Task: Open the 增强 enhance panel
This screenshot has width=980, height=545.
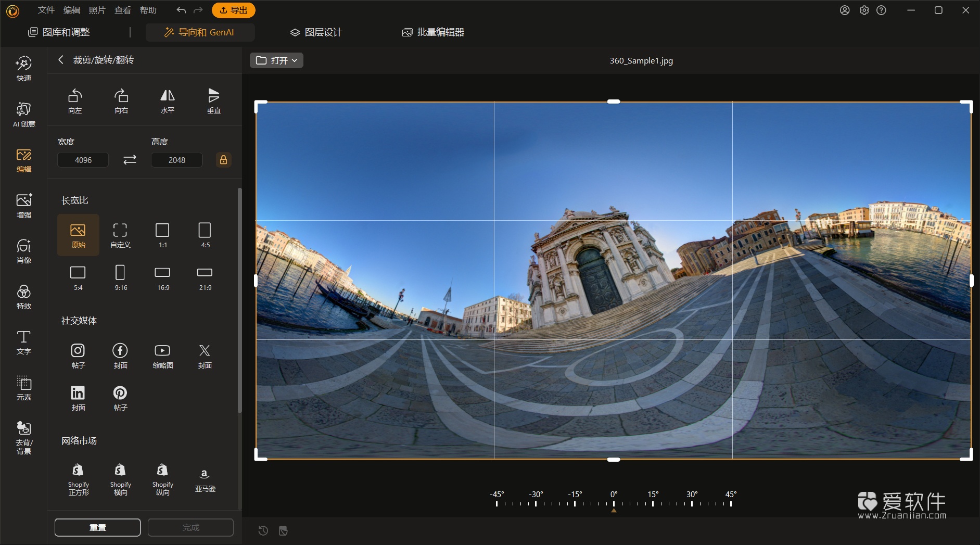Action: [x=24, y=206]
